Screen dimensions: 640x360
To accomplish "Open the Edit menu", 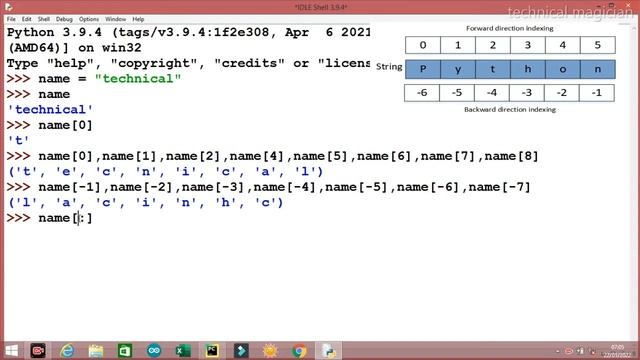I will tap(27, 19).
